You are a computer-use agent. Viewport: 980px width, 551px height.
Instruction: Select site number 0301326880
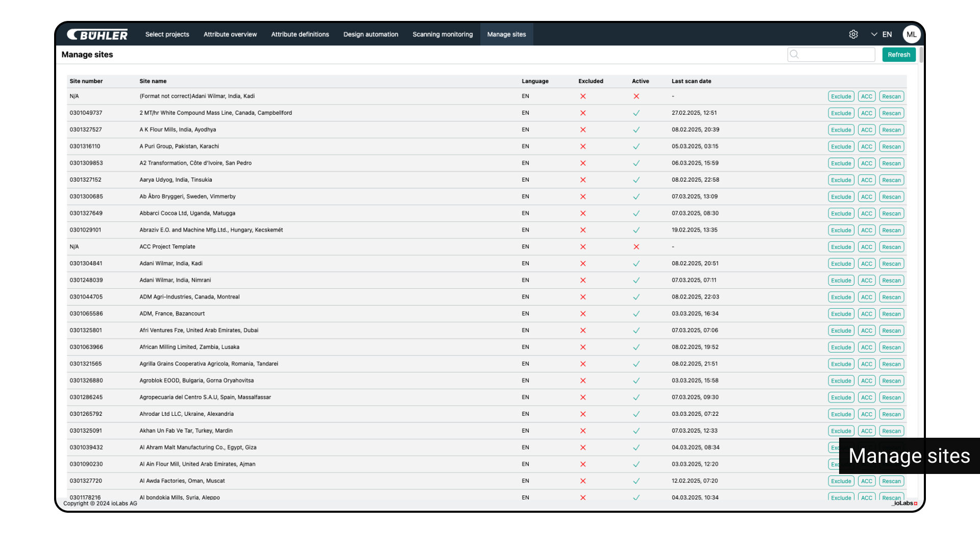click(x=86, y=381)
